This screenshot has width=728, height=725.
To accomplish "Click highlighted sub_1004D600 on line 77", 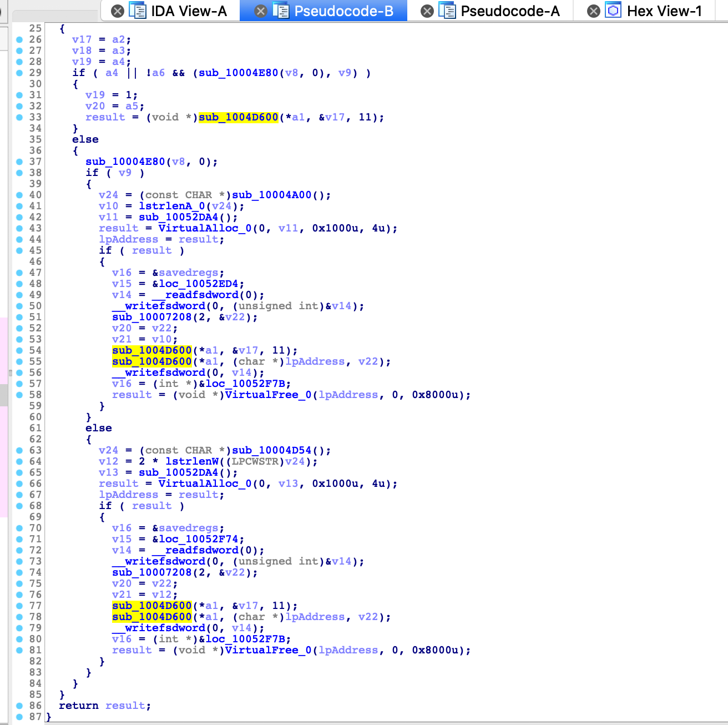I will tap(152, 606).
